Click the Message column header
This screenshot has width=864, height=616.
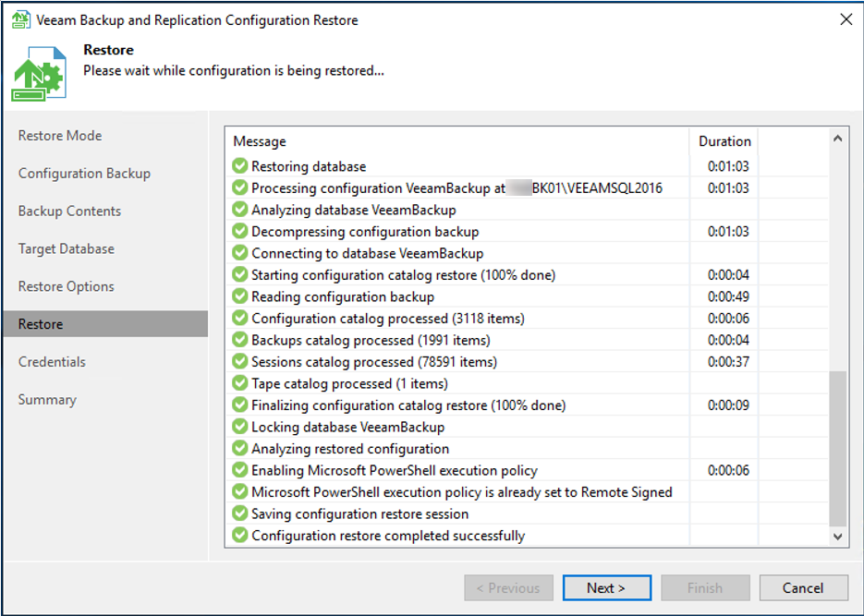tap(457, 141)
